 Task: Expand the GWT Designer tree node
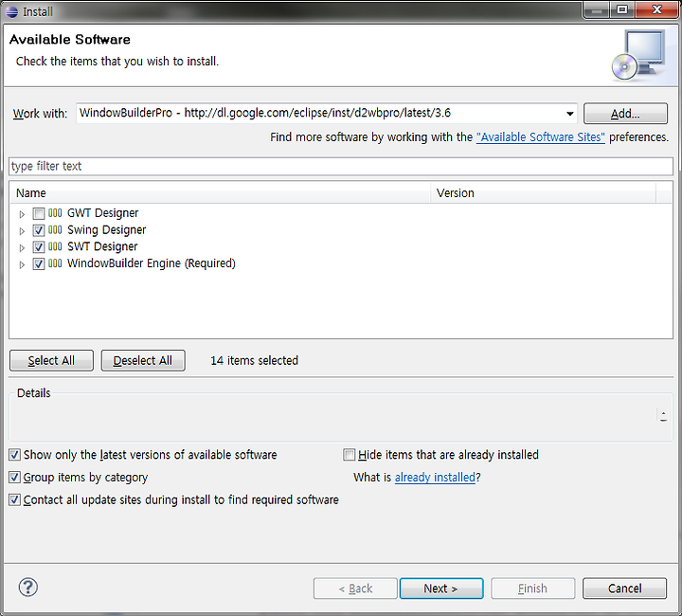click(x=22, y=214)
